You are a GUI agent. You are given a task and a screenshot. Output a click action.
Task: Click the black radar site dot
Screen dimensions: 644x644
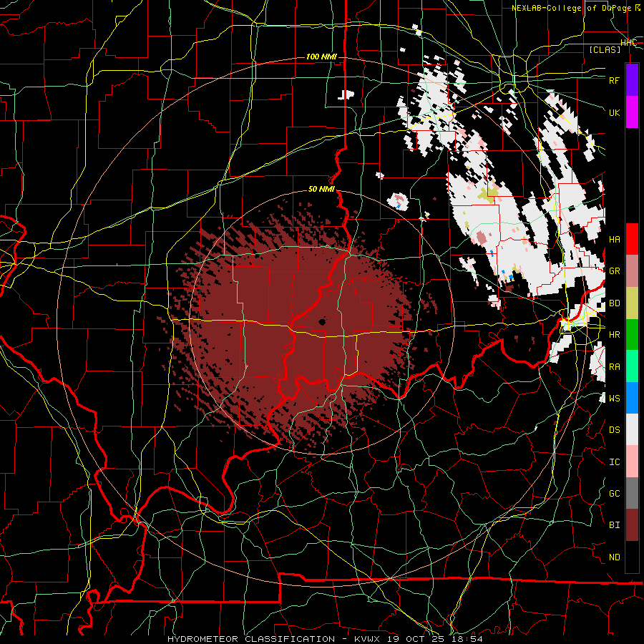(323, 322)
